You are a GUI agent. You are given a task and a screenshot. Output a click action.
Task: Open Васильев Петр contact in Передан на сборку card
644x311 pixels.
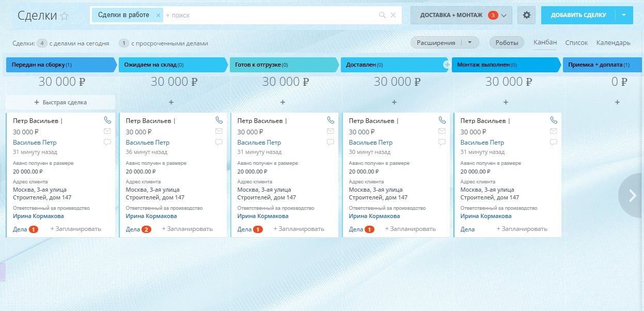pos(35,143)
